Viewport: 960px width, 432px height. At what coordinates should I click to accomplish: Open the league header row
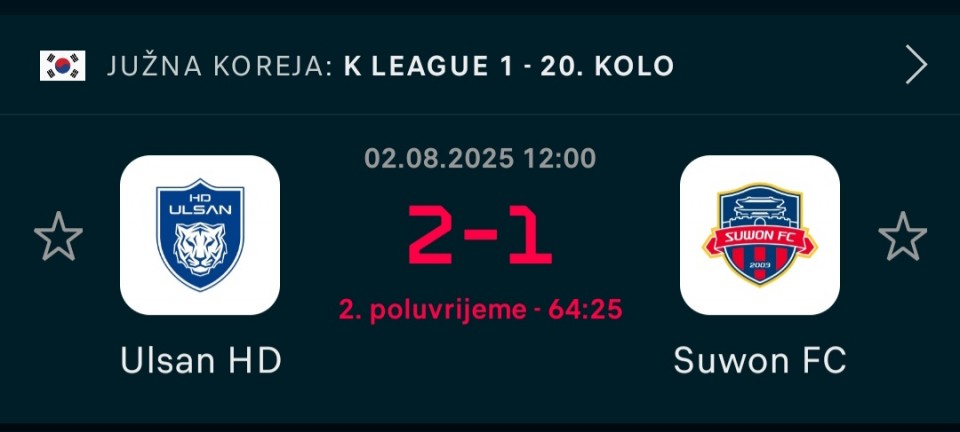point(480,65)
